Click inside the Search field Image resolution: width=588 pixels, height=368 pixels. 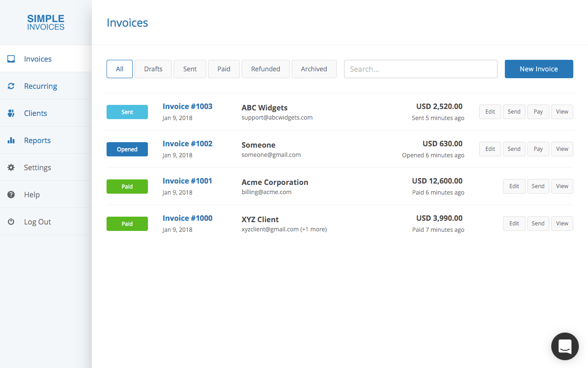(x=420, y=69)
